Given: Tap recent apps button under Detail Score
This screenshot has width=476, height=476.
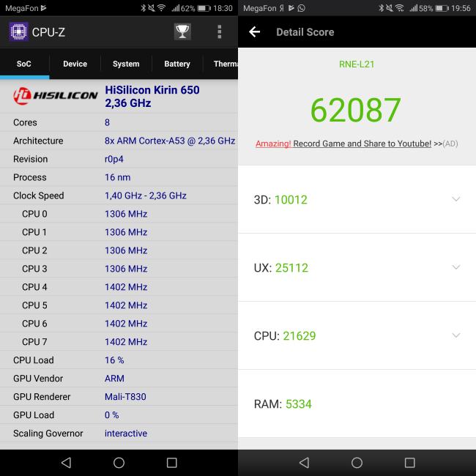Looking at the screenshot, I should (410, 463).
